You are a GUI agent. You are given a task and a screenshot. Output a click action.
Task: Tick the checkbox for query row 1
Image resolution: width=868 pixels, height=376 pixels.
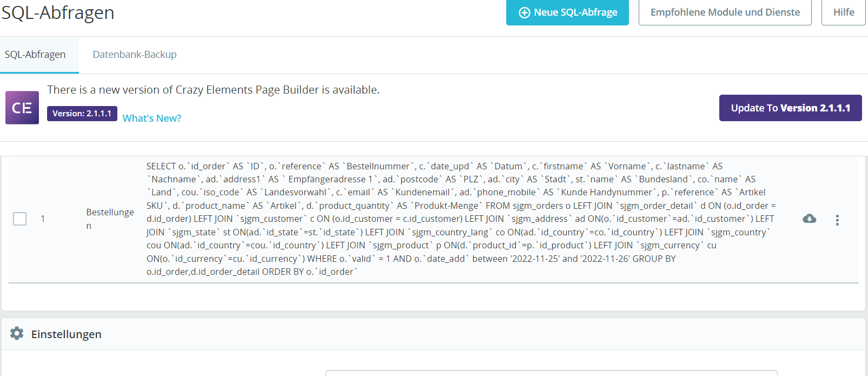tap(20, 219)
